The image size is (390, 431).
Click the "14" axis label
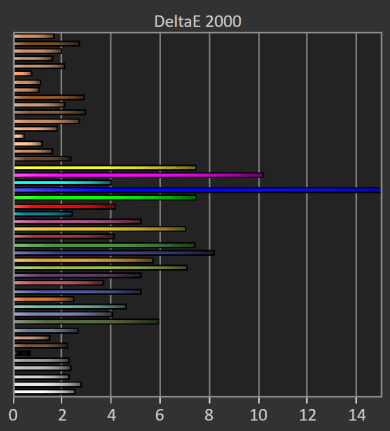click(357, 415)
